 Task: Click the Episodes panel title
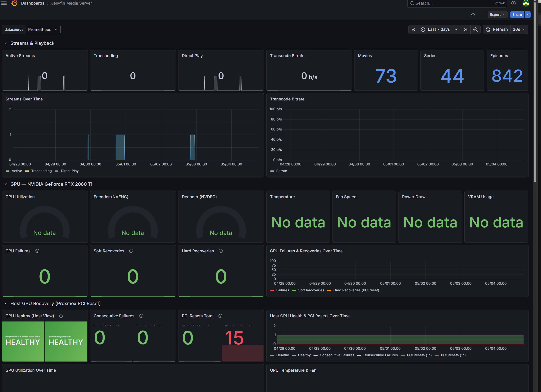[499, 56]
